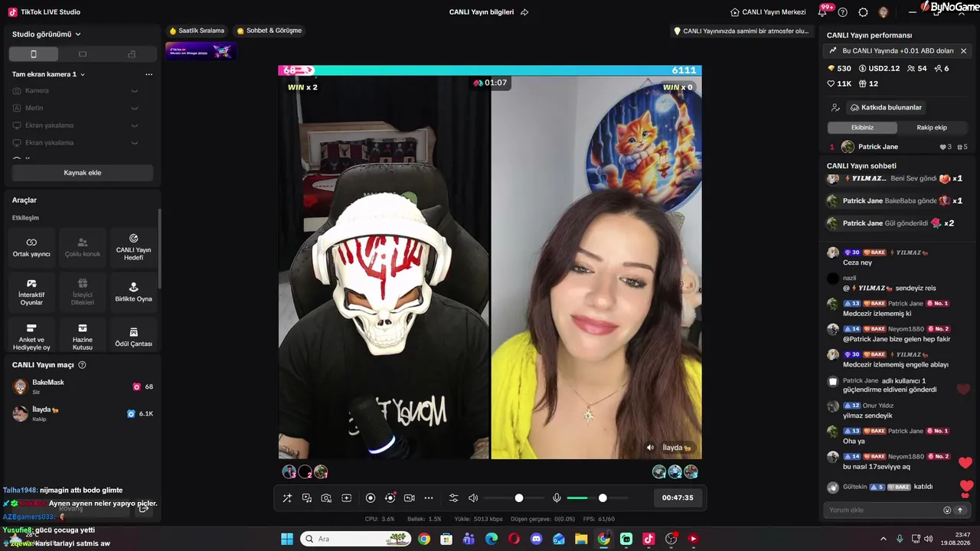Click the Katkıda bulunanlar button
Image resolution: width=980 pixels, height=551 pixels.
click(x=887, y=108)
